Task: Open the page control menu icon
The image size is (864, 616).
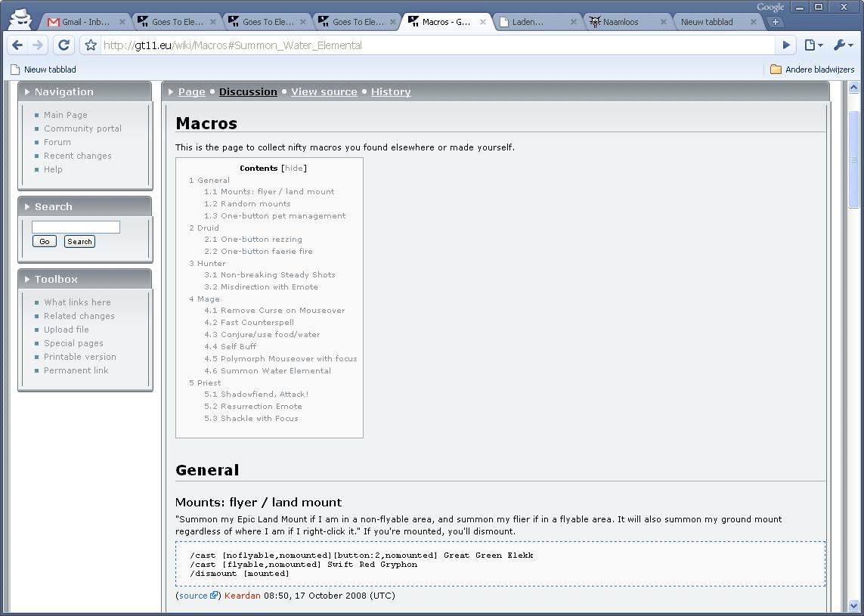Action: click(813, 45)
